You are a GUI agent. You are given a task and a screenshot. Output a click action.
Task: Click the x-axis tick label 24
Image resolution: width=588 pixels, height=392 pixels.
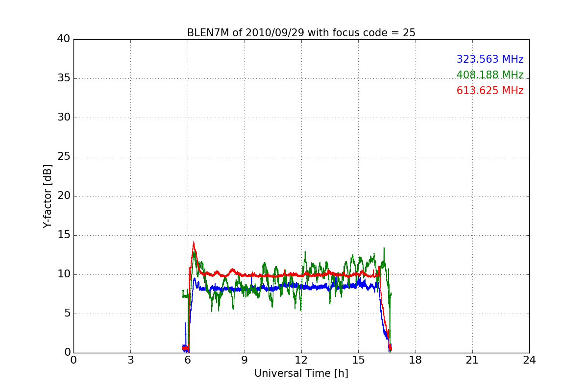[529, 360]
